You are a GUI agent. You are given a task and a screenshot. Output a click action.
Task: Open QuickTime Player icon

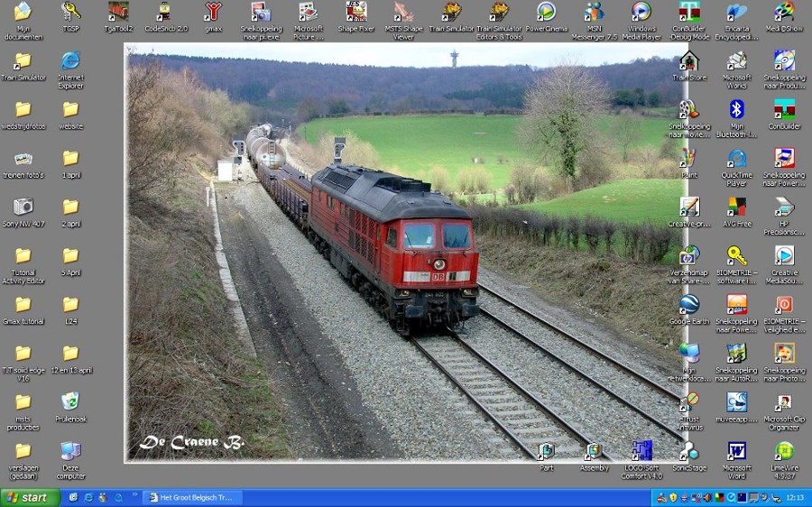pos(736,159)
